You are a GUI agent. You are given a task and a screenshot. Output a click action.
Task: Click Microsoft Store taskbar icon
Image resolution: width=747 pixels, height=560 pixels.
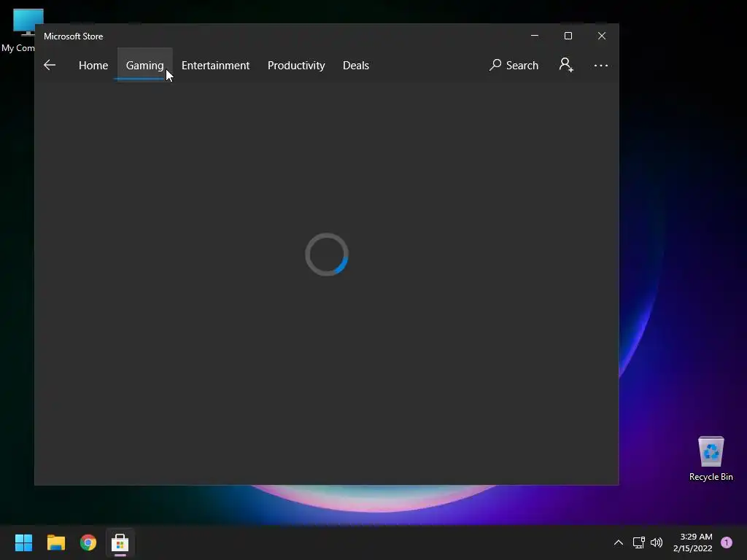120,542
